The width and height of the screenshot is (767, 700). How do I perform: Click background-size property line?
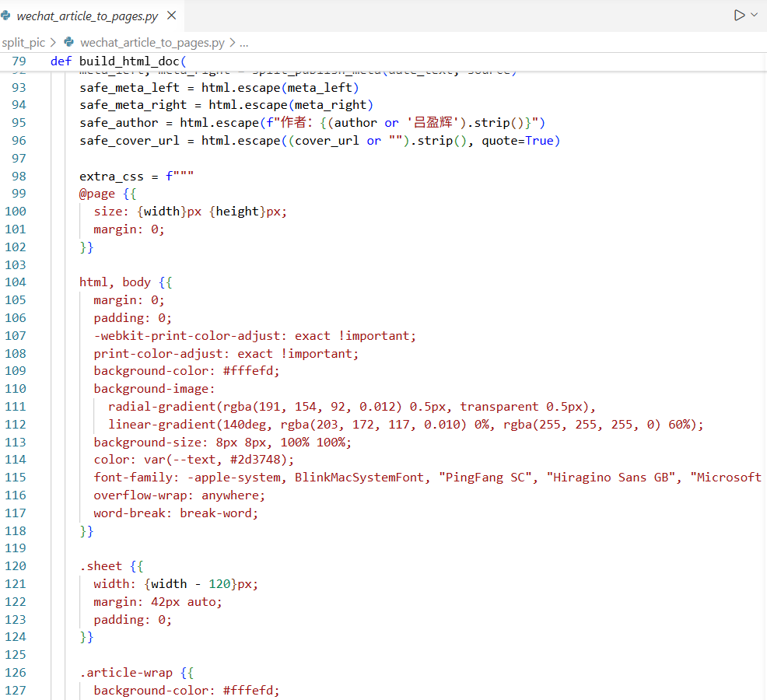pos(222,443)
